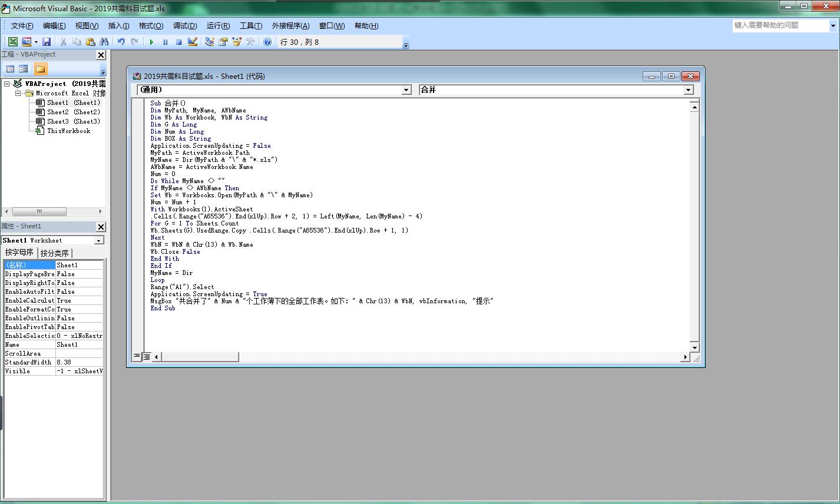Switch to Full Module View at code window bottom

(x=146, y=356)
